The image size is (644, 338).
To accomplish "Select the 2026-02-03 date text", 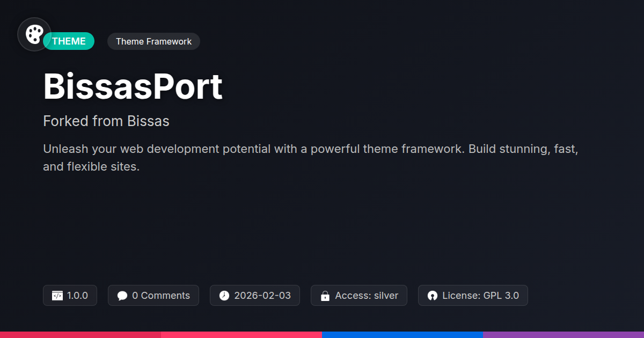I will click(262, 296).
